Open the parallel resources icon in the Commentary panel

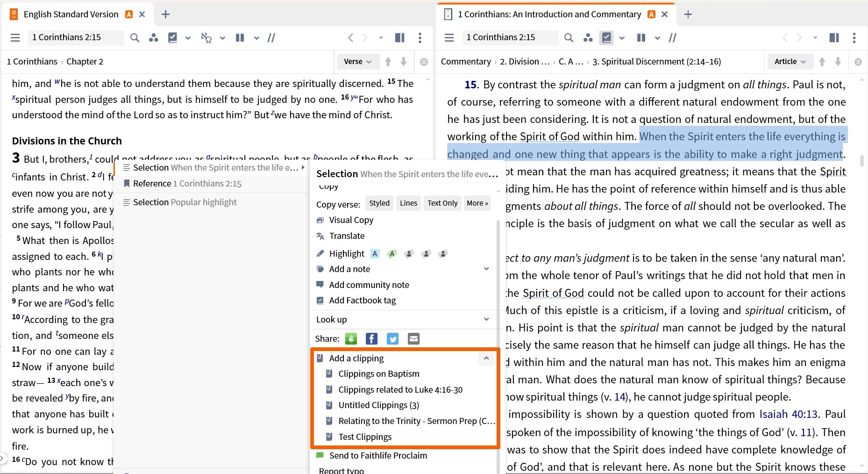click(588, 38)
